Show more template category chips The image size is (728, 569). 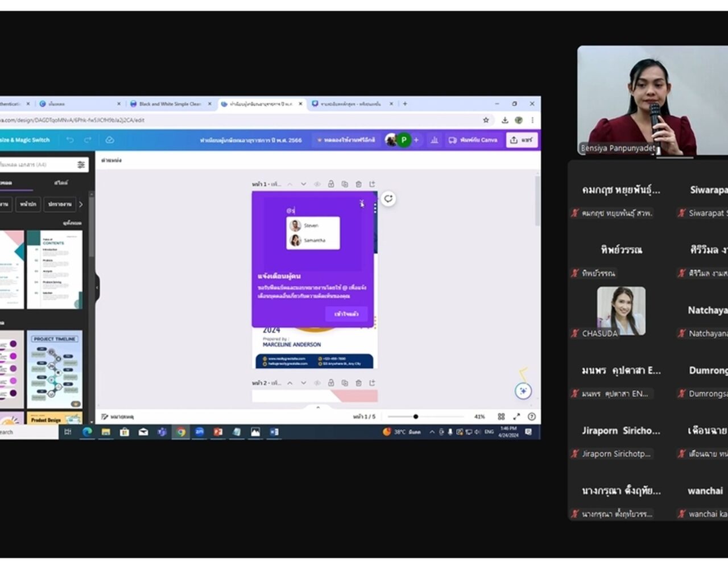click(81, 204)
